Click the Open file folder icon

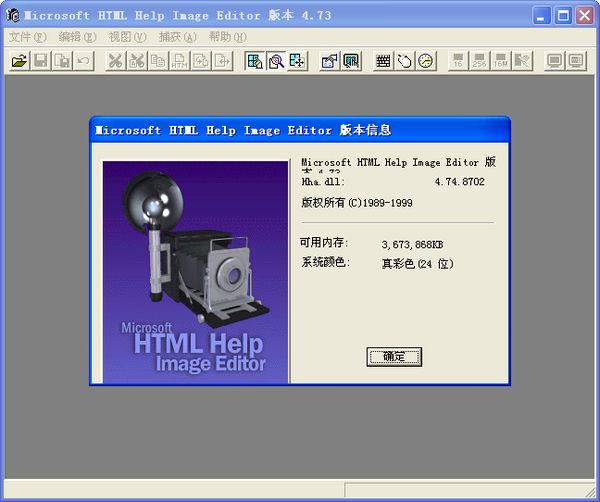[19, 61]
